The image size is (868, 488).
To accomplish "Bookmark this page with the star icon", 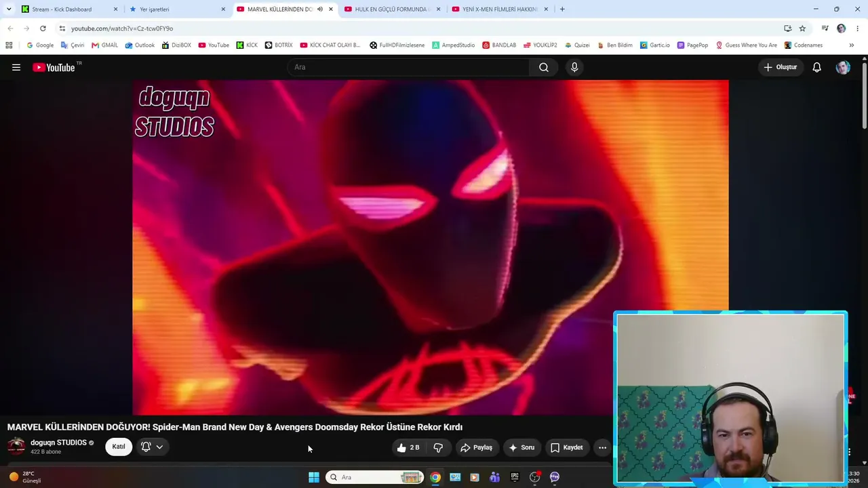I will click(802, 28).
